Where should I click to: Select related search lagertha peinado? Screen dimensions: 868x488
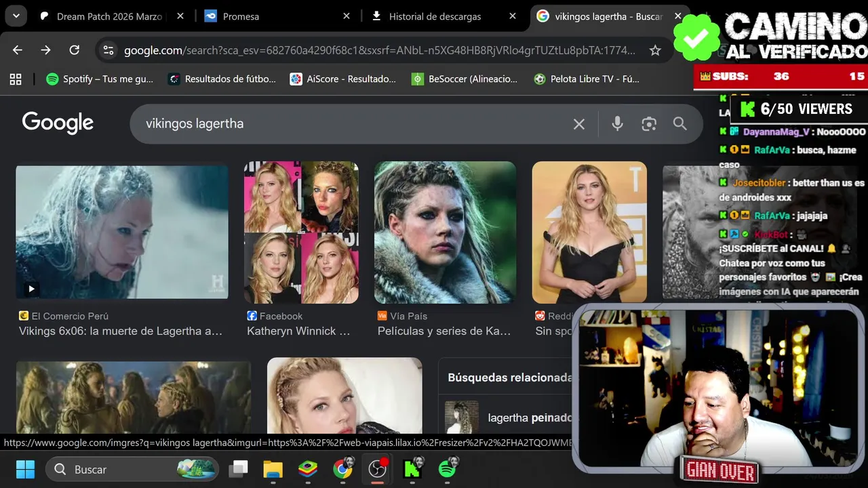[509, 418]
